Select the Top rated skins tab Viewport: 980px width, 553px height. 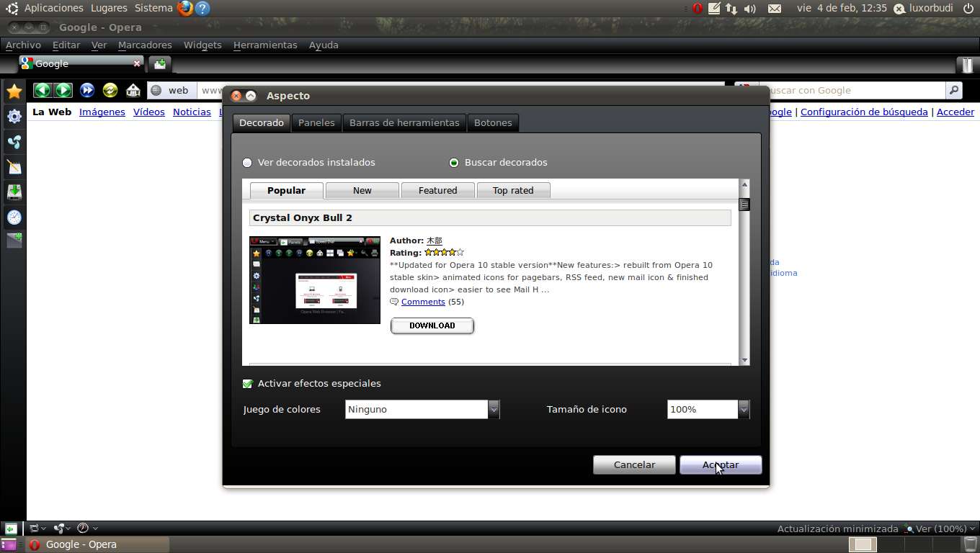[513, 191]
